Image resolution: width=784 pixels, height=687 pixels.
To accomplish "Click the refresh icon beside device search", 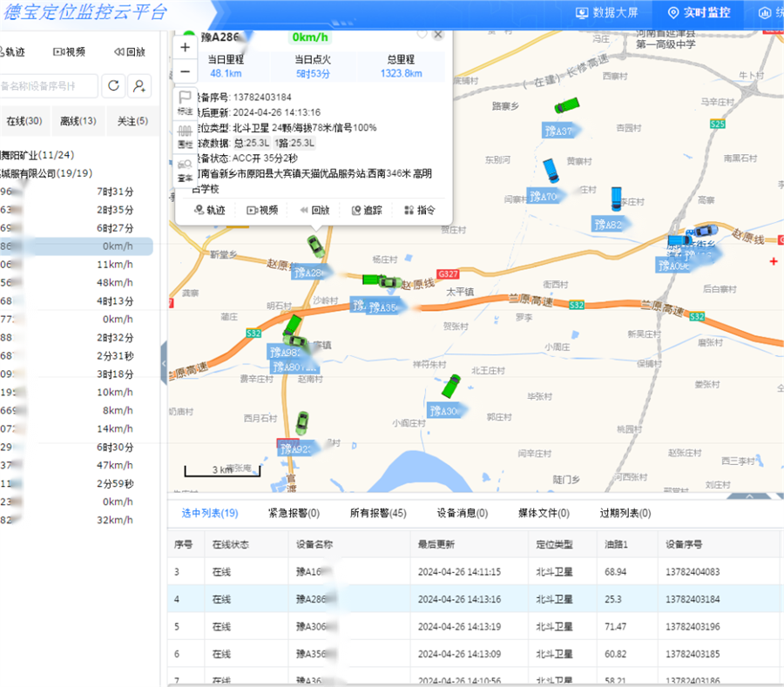I will point(113,85).
